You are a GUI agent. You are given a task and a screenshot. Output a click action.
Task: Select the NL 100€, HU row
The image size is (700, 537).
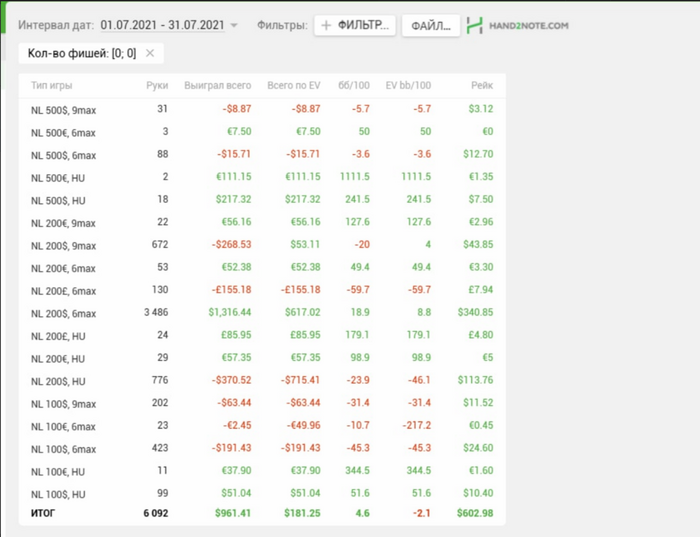pos(262,471)
